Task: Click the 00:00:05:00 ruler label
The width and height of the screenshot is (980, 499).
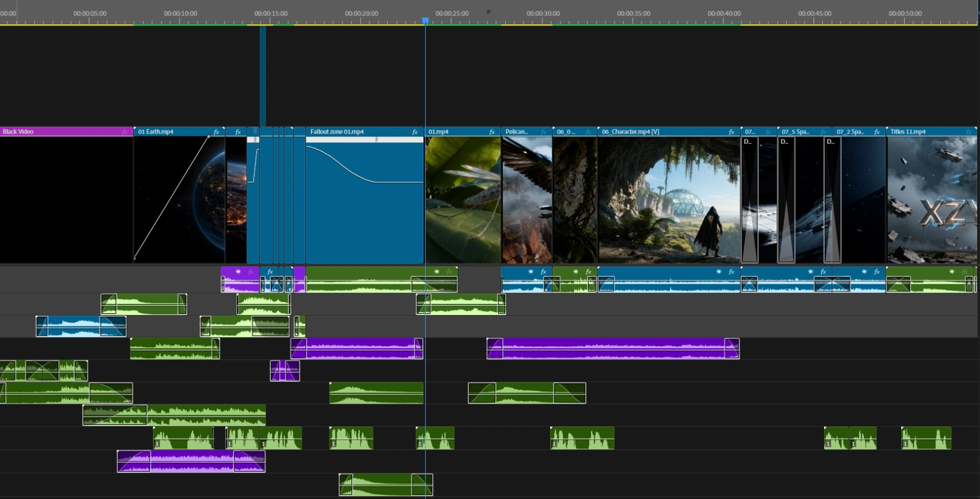Action: pos(90,13)
